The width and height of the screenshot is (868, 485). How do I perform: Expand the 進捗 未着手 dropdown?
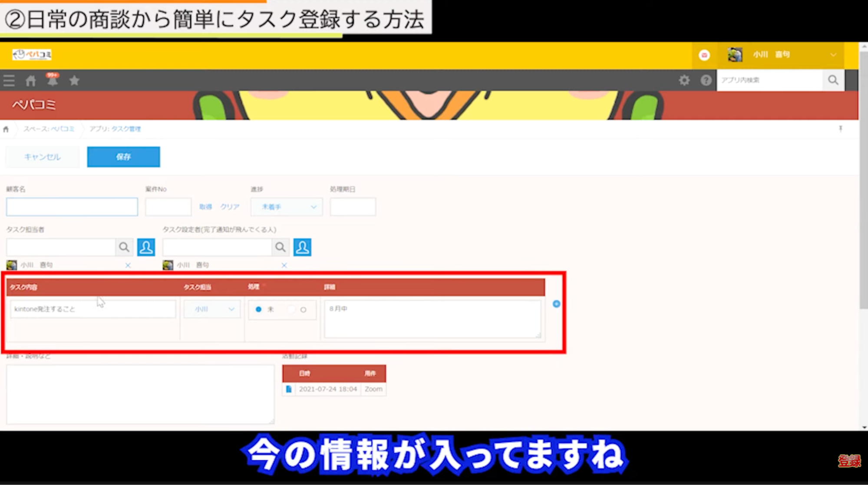(287, 207)
